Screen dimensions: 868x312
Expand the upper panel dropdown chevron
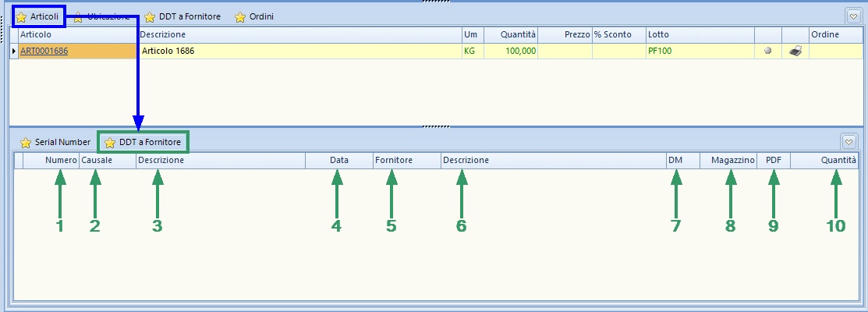pyautogui.click(x=852, y=16)
